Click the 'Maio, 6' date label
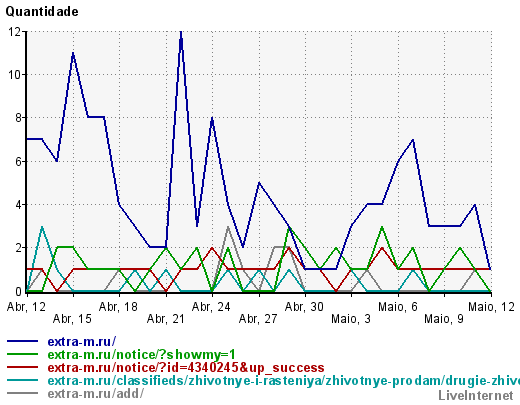This screenshot has height=405, width=520. click(x=398, y=307)
